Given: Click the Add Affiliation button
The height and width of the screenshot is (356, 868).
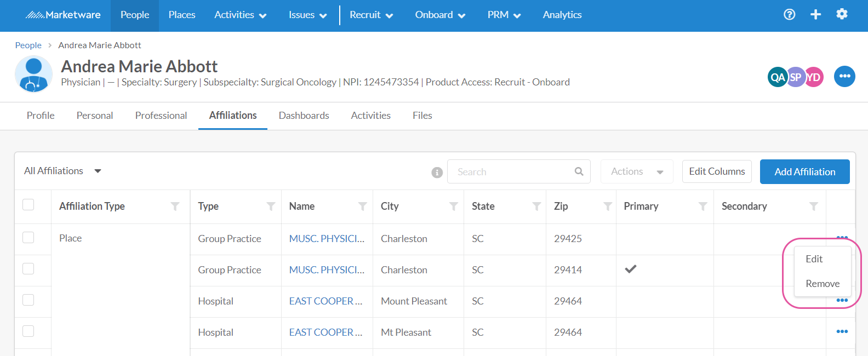Looking at the screenshot, I should pyautogui.click(x=805, y=172).
